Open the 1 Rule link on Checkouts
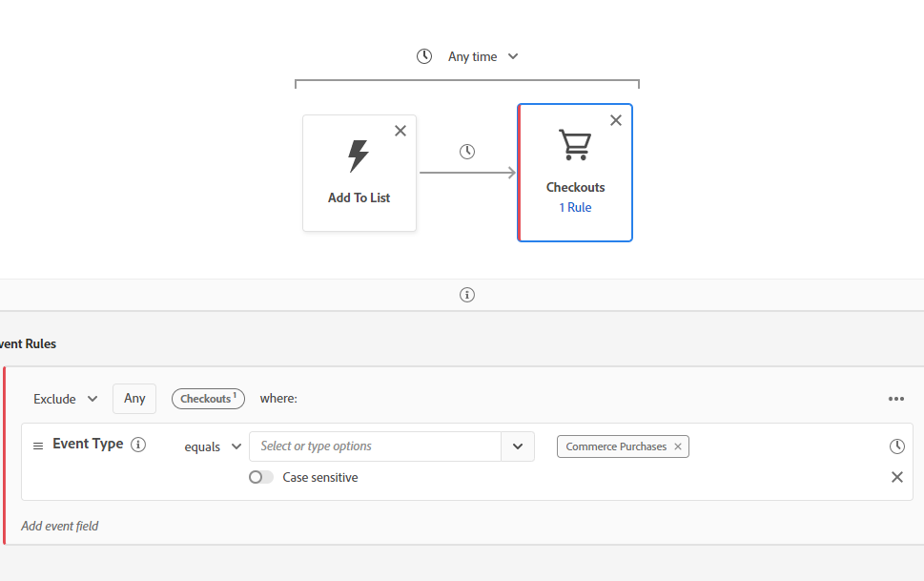Image resolution: width=924 pixels, height=581 pixels. point(575,207)
